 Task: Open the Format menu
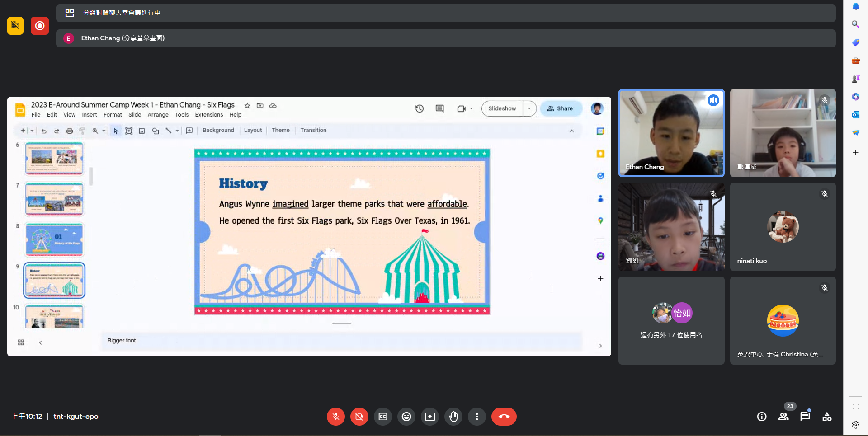(x=113, y=115)
